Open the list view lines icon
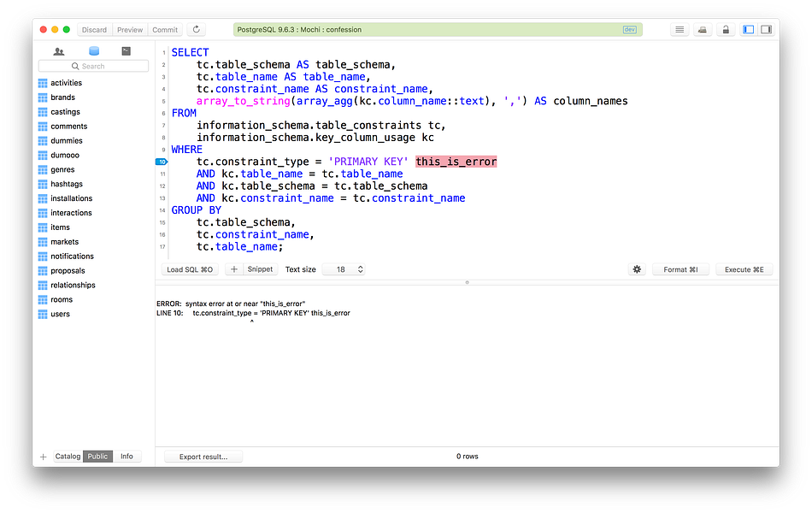Screen dimensions: 812x513 (680, 30)
